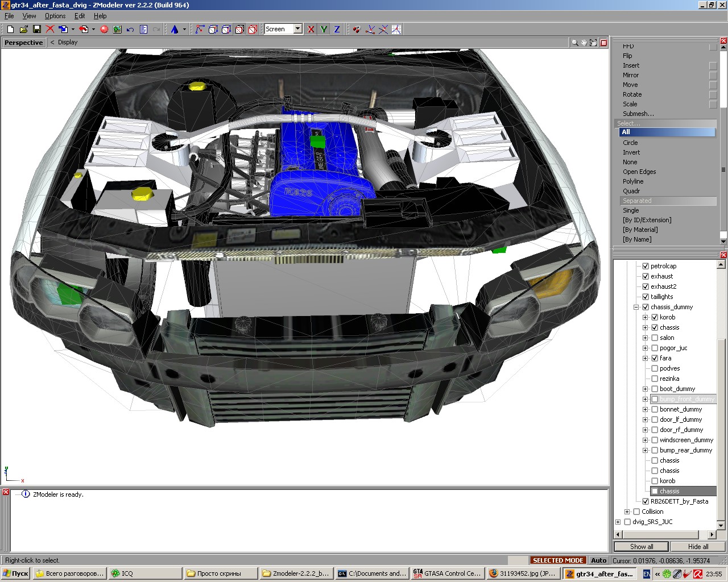Switch to Vertices level icon
Screen dimensions: 728x582
point(200,29)
